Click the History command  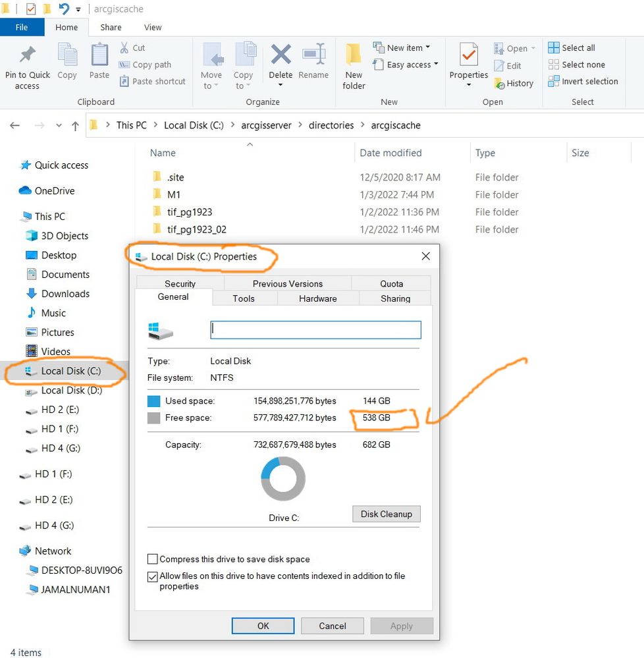click(514, 84)
